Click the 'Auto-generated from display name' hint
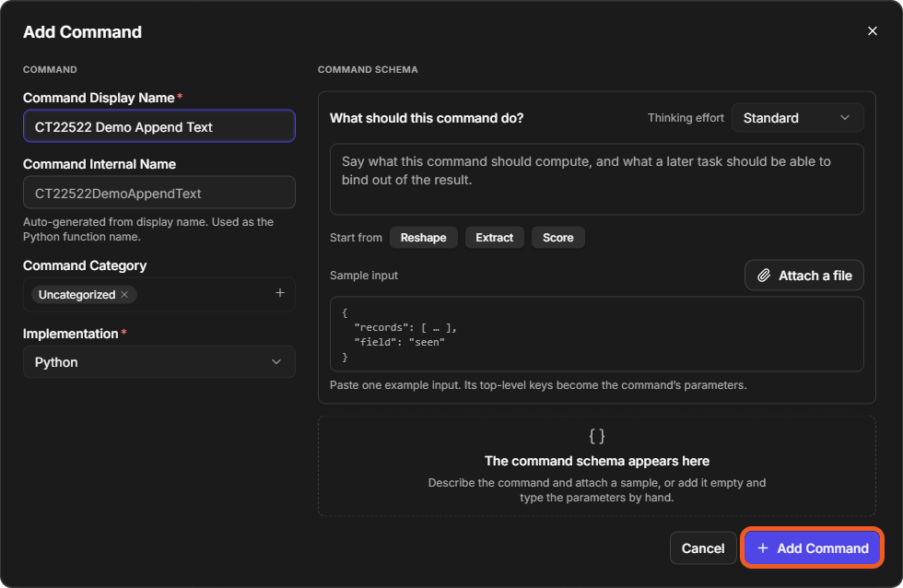 coord(148,229)
